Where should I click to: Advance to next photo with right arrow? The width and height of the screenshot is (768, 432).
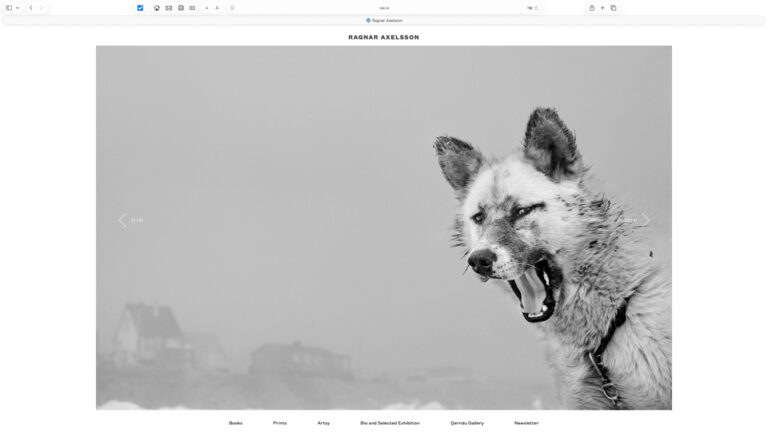[x=645, y=220]
